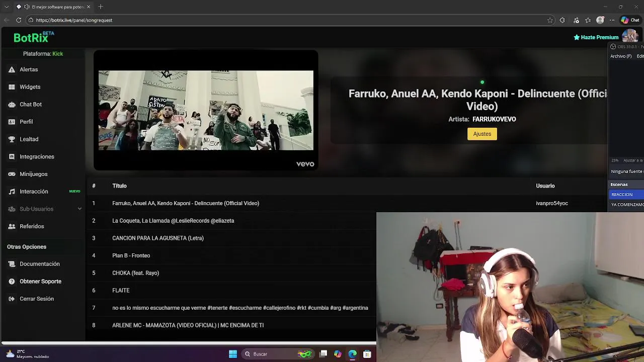Reload the browser page
Image resolution: width=644 pixels, height=362 pixels.
19,20
